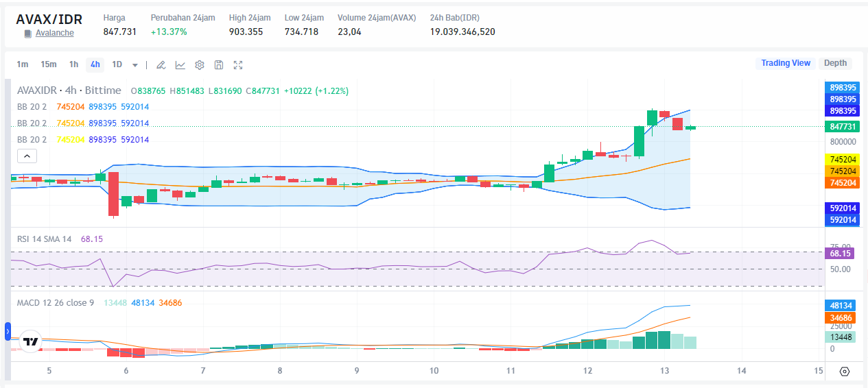Select the 4h interval
The height and width of the screenshot is (388, 868).
pos(95,64)
